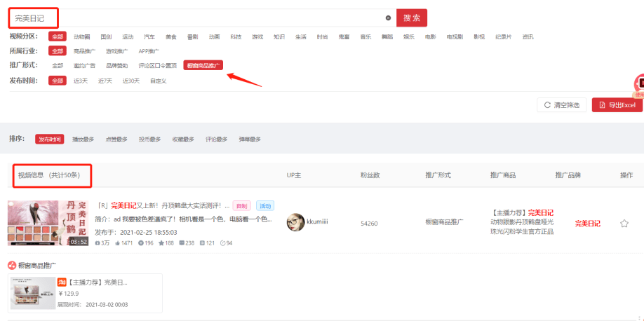
Task: Click the share icon showing 94
Action: (223, 243)
